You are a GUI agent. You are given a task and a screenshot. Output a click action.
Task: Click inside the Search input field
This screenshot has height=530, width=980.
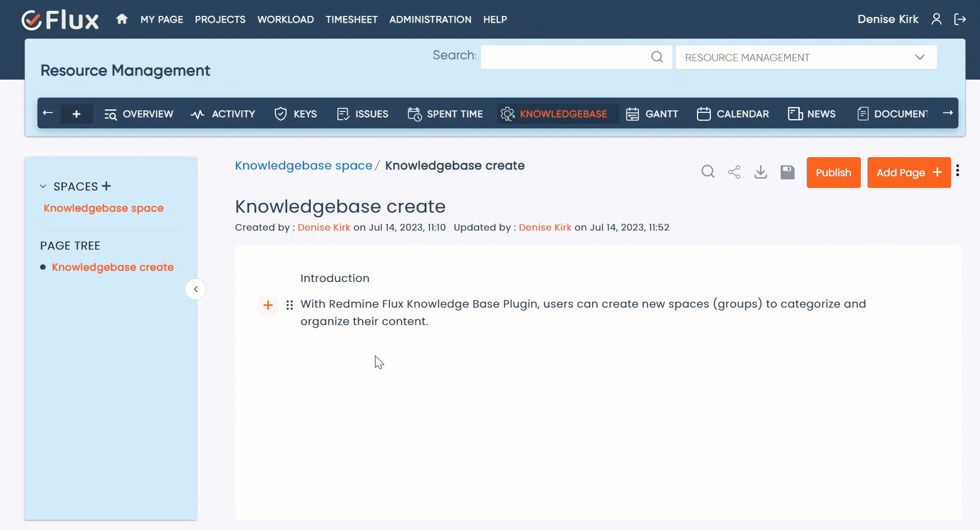pyautogui.click(x=565, y=57)
